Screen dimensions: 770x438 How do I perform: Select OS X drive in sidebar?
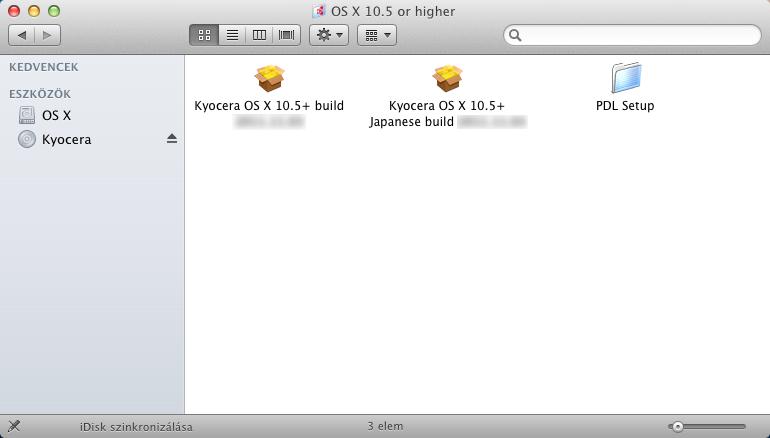92,115
